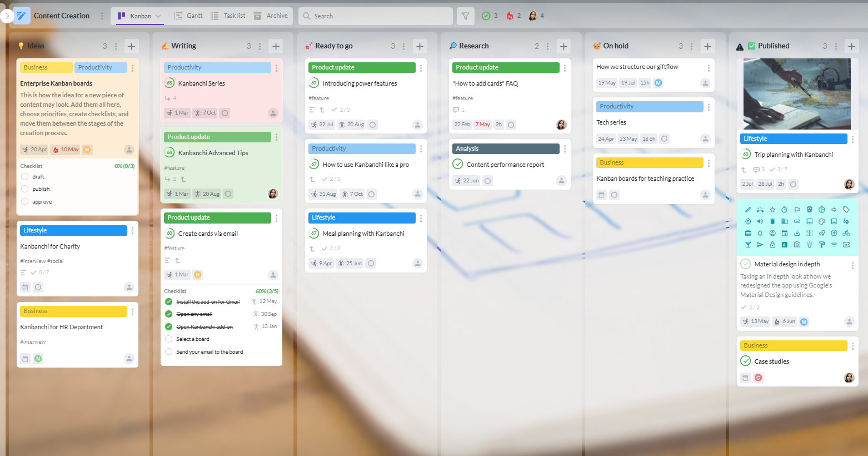Check the publish checklist item

tap(24, 189)
